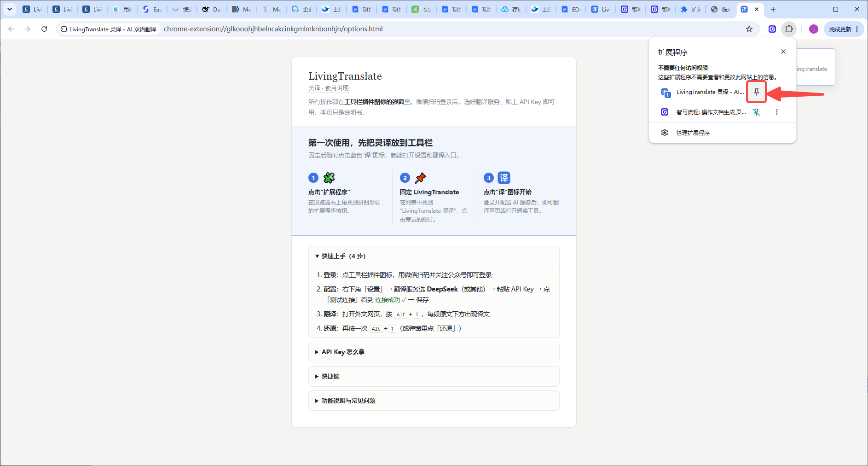This screenshot has height=466, width=868.
Task: Switch to the Eas tab
Action: (152, 9)
